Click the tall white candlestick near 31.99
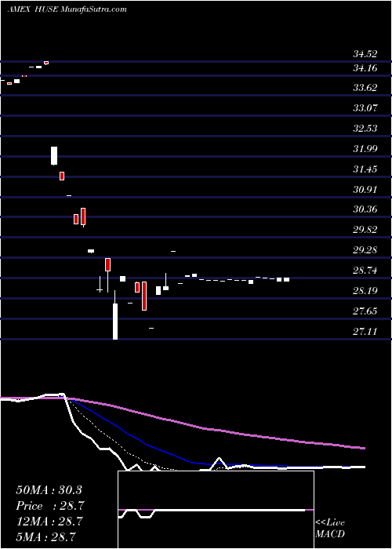 pyautogui.click(x=54, y=156)
